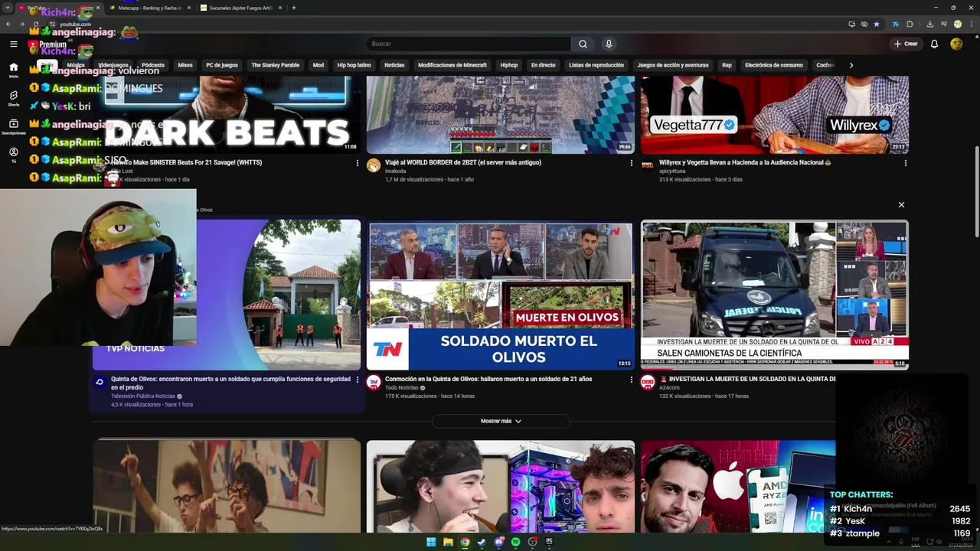Image resolution: width=980 pixels, height=551 pixels.
Task: Focus the Buscar search field
Action: point(469,44)
